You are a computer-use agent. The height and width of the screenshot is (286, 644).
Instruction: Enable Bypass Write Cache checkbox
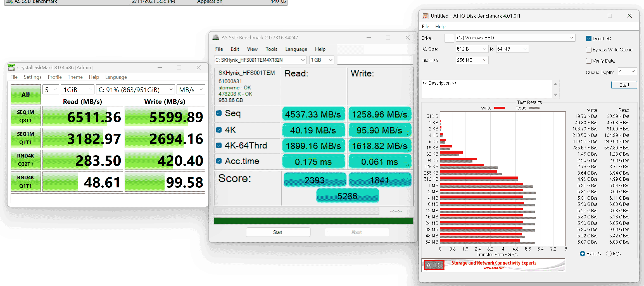tap(588, 50)
